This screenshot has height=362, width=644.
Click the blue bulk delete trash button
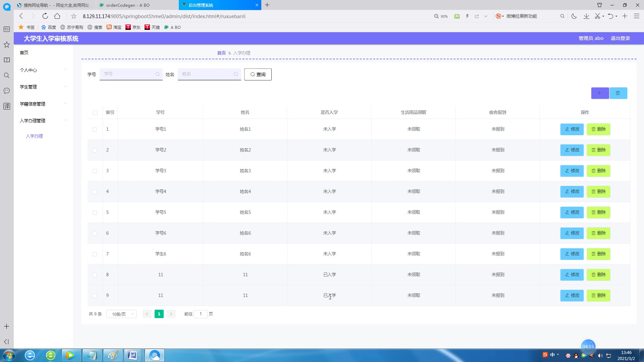tap(618, 93)
